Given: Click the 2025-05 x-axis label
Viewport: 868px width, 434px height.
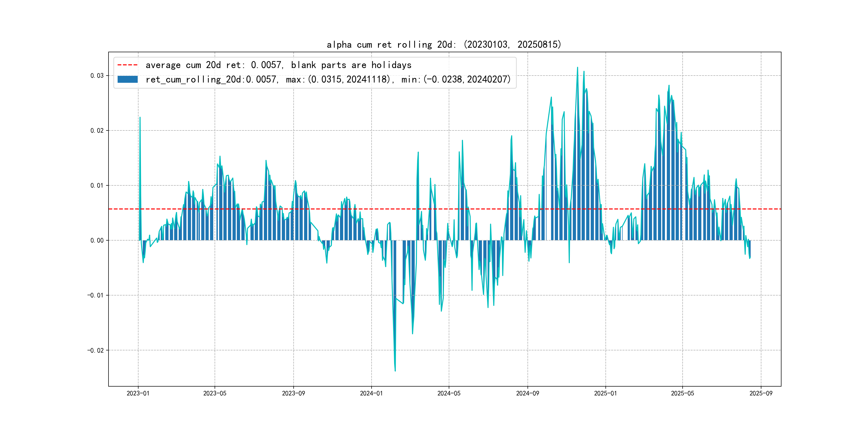Looking at the screenshot, I should point(682,393).
